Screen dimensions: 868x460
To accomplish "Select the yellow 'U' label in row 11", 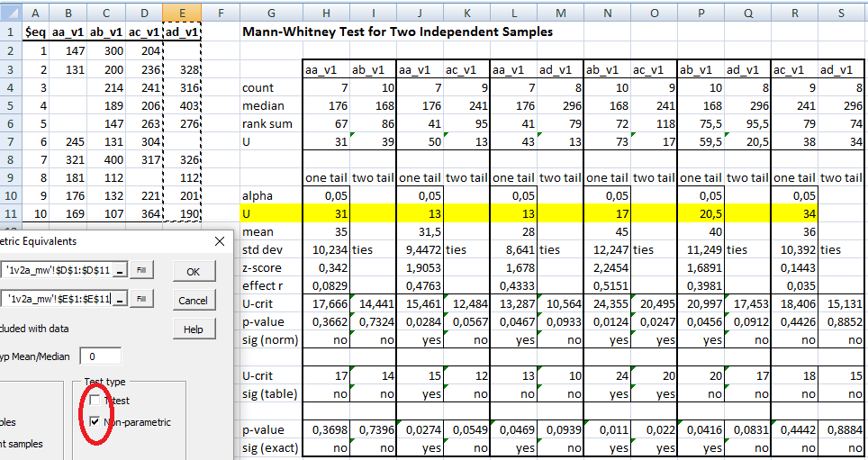I will (271, 213).
